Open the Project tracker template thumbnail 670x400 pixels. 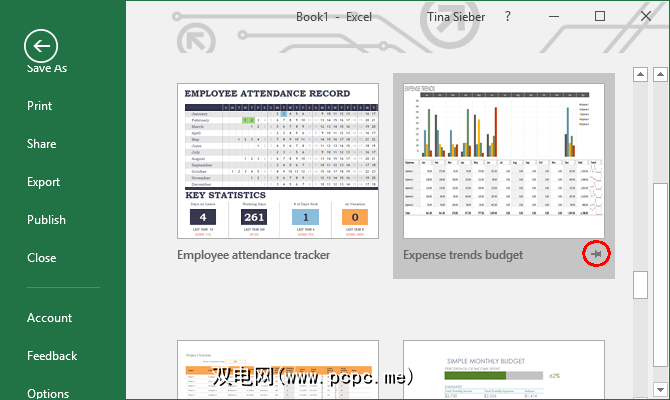278,370
